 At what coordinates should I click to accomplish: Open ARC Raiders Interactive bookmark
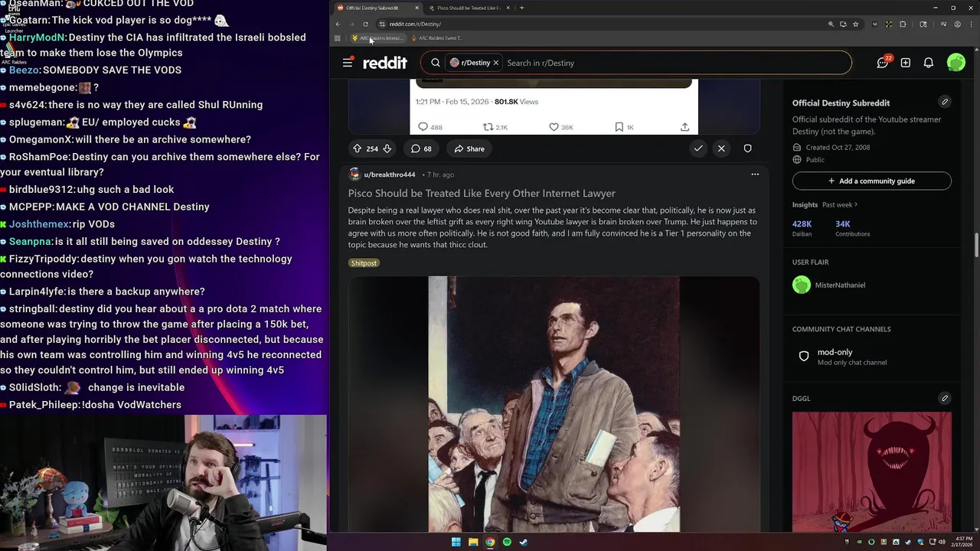click(x=377, y=37)
